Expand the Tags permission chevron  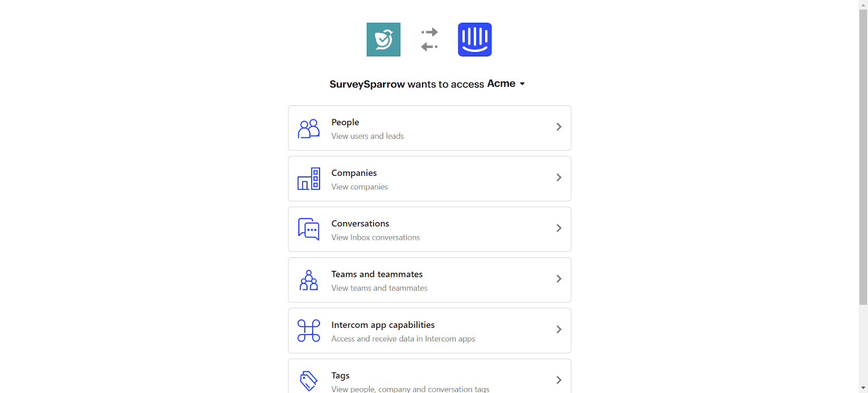(x=559, y=380)
